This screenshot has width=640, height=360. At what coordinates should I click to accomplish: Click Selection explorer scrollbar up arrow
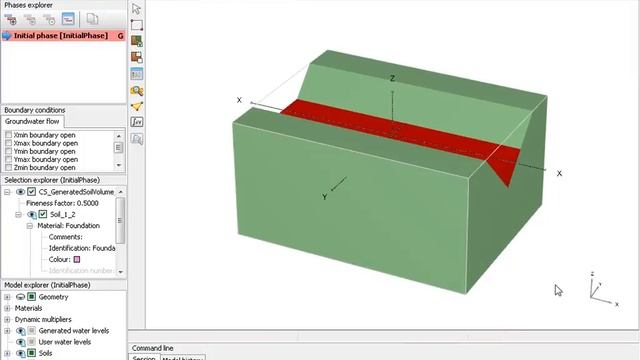pos(120,191)
